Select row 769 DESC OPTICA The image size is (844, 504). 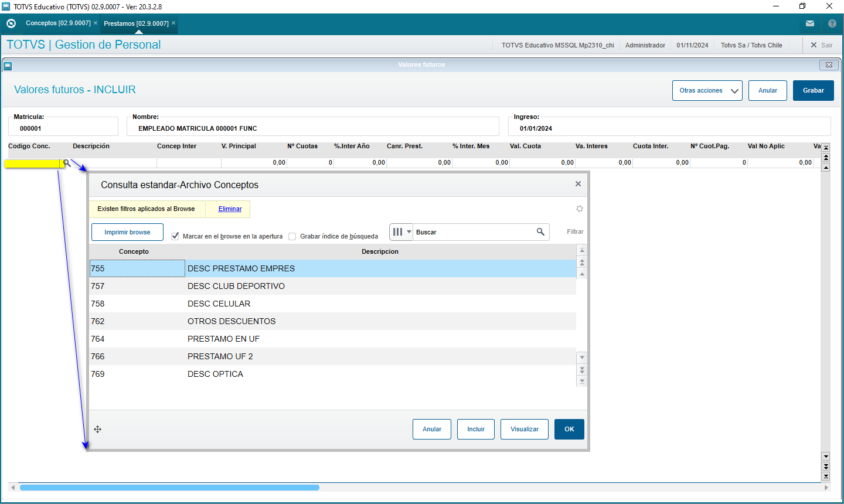[333, 374]
